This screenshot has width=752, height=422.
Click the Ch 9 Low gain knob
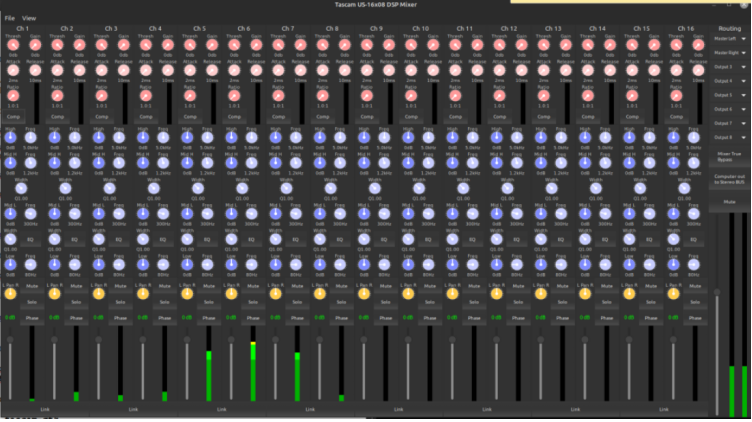pos(364,264)
